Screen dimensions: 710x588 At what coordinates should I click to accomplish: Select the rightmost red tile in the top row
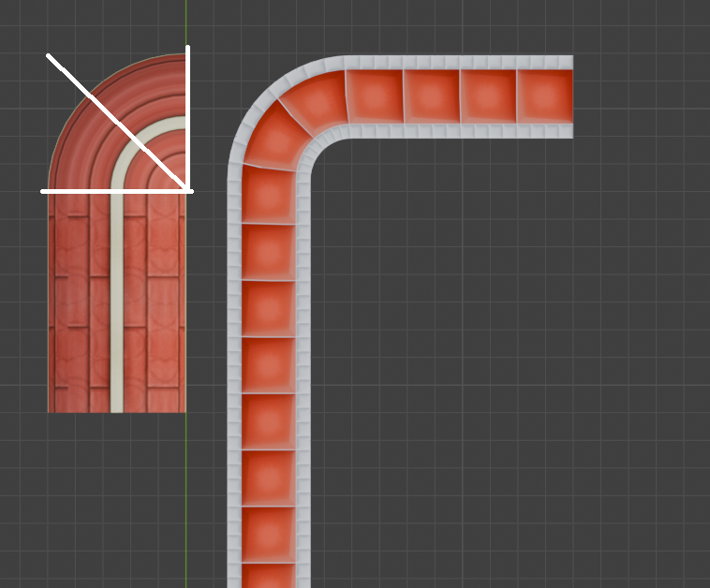[544, 96]
